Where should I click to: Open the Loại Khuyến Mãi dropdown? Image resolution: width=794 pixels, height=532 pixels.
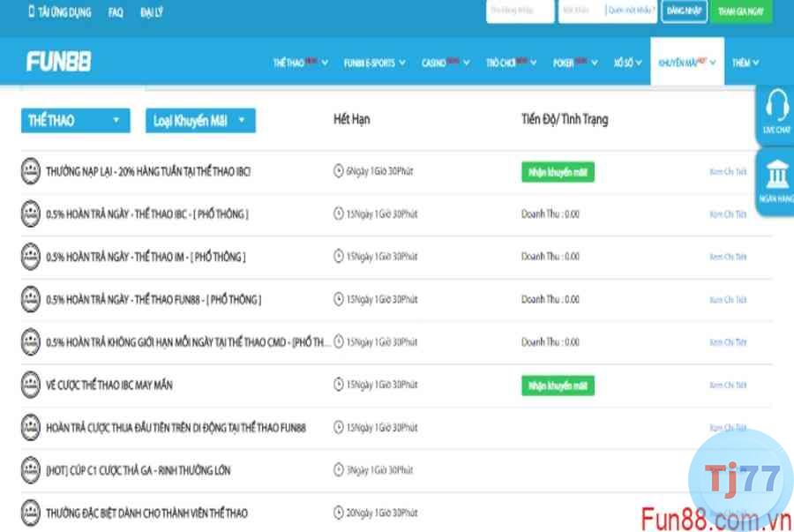(x=200, y=121)
